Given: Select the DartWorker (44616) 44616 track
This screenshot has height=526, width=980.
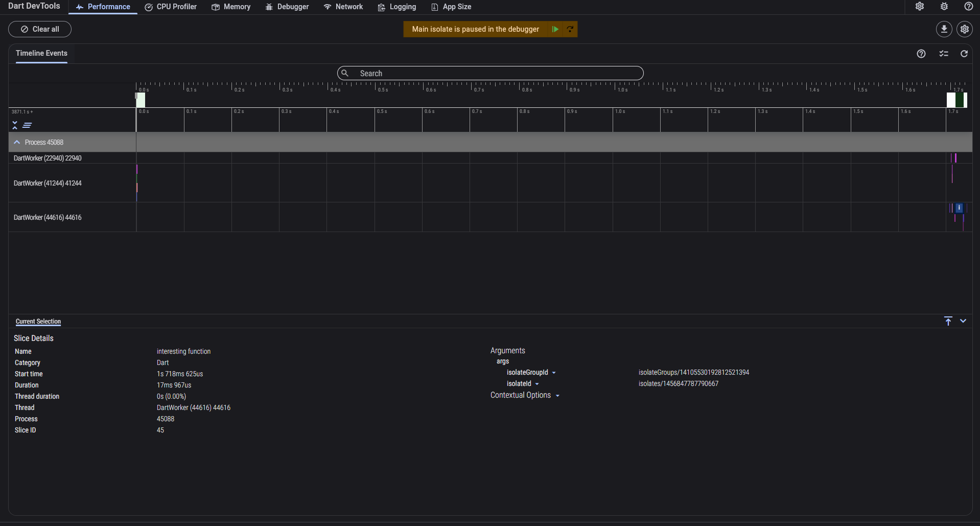Looking at the screenshot, I should 48,217.
